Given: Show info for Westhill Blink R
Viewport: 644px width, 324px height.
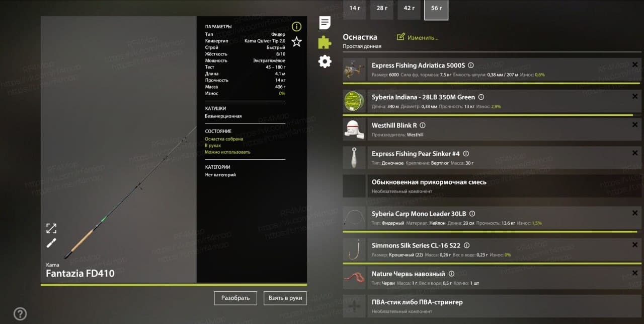Looking at the screenshot, I should click(x=423, y=125).
